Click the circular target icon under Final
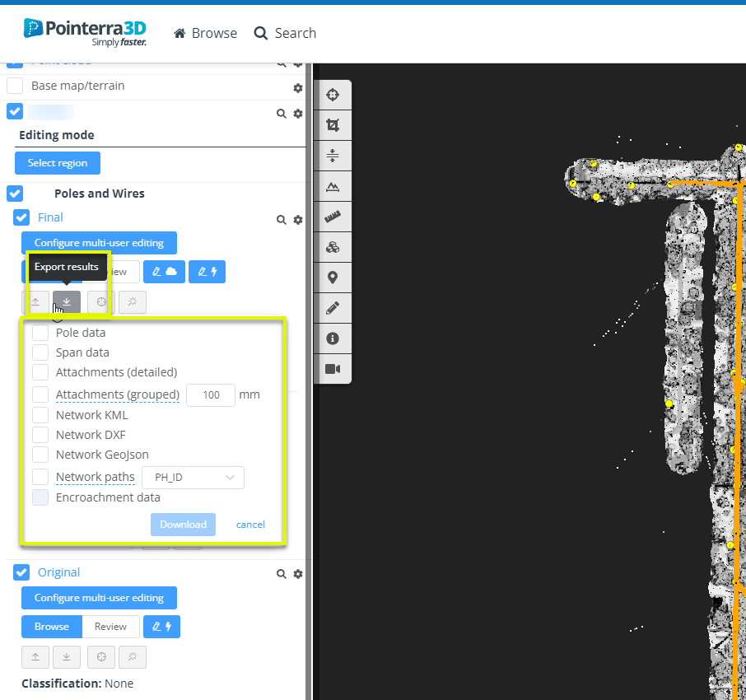746x700 pixels. tap(101, 301)
